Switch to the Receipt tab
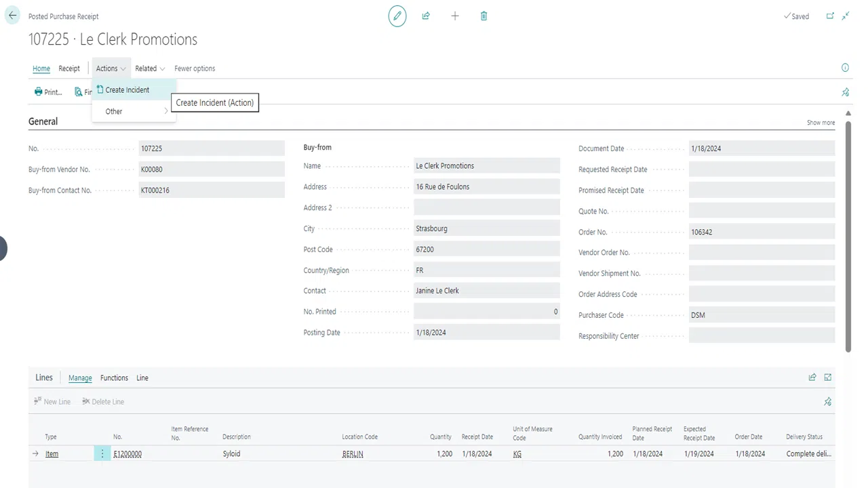 69,68
